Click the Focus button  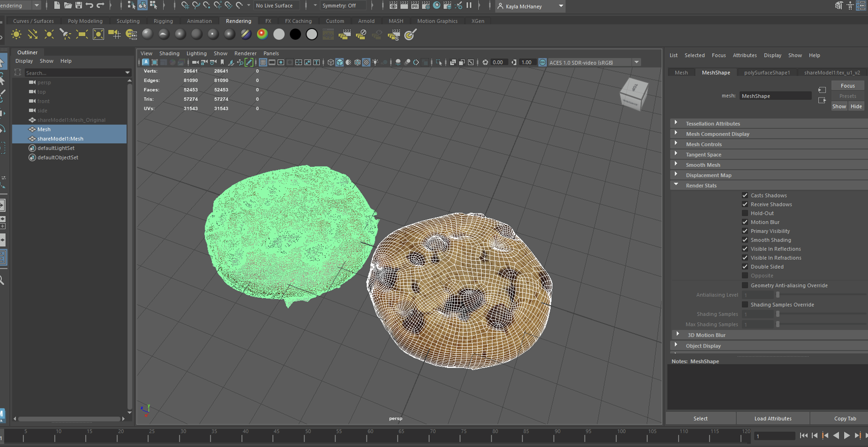pos(848,86)
